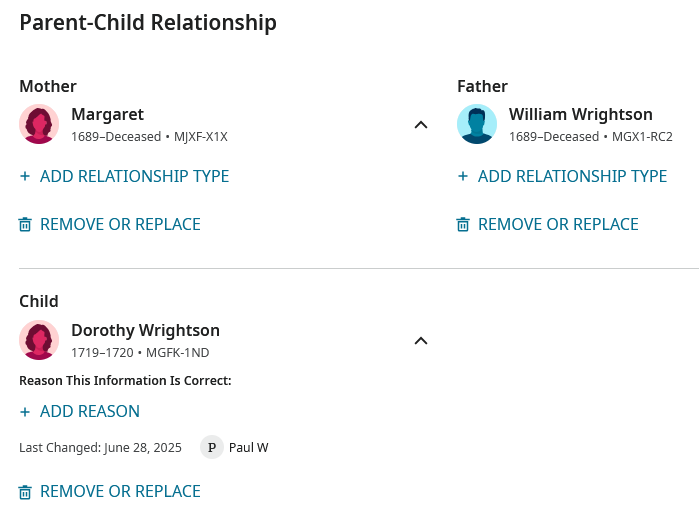Collapse Margaret's details with the chevron
Viewport: 699px width, 521px height.
click(x=421, y=125)
